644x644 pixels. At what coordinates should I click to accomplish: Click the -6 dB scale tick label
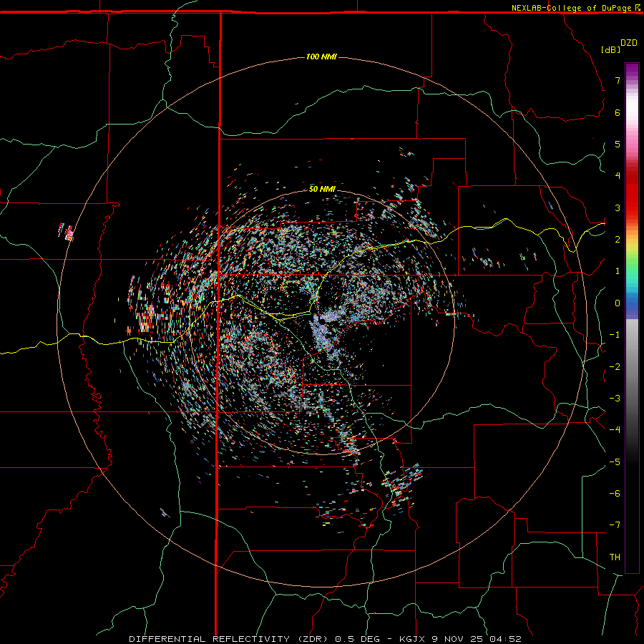point(615,494)
